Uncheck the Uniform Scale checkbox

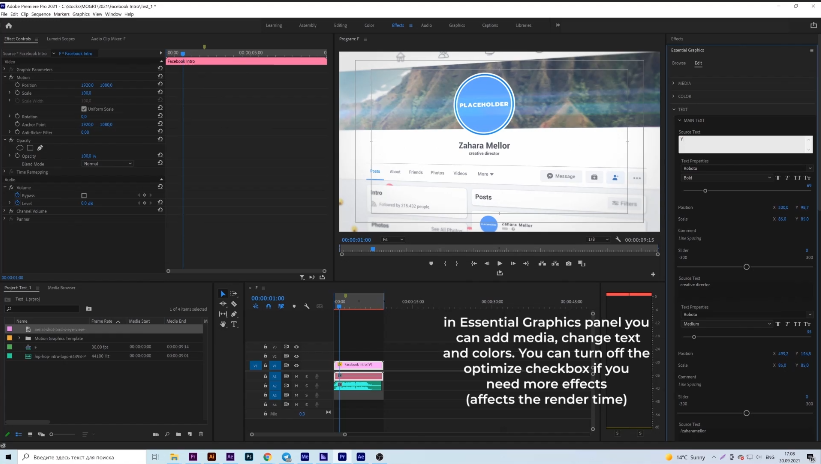tap(84, 109)
